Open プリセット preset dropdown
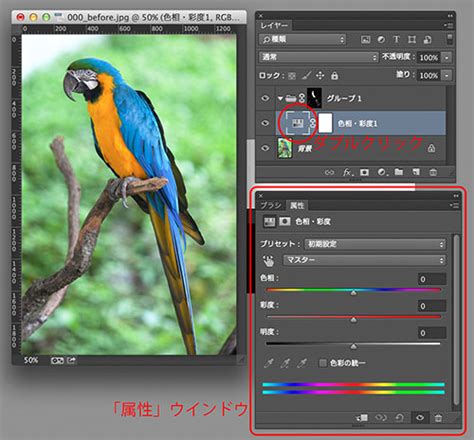The height and width of the screenshot is (440, 474). pyautogui.click(x=375, y=244)
